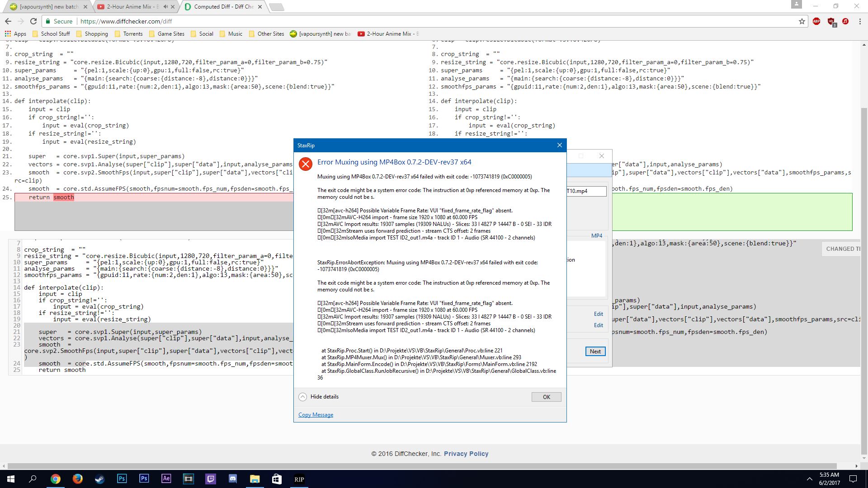Open After Effects from taskbar
868x488 pixels.
166,479
